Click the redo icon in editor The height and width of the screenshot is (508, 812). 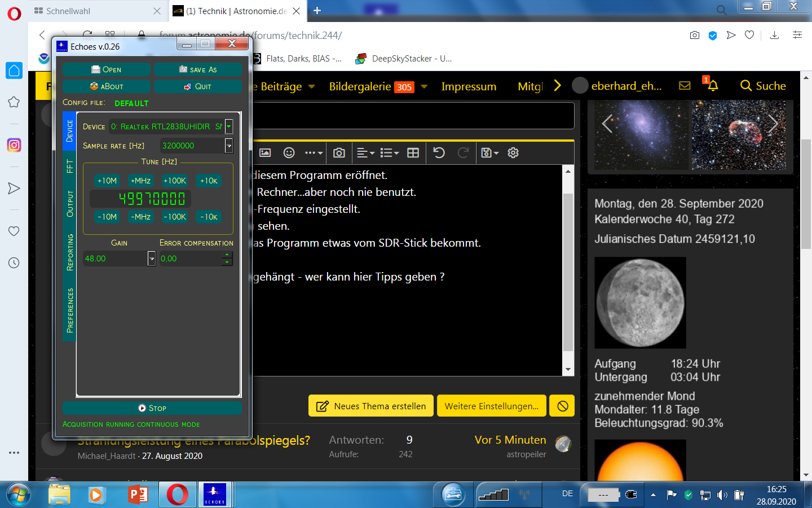(x=463, y=153)
